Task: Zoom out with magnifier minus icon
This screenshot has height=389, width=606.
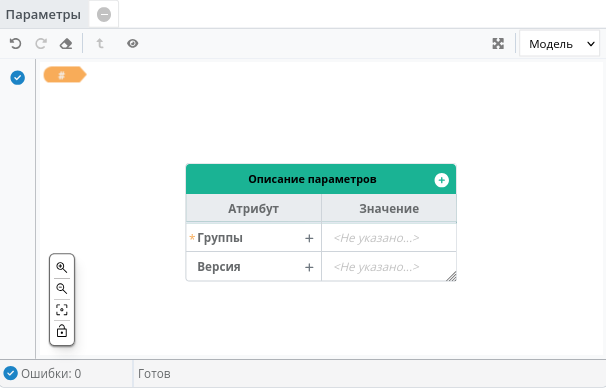Action: pyautogui.click(x=62, y=289)
